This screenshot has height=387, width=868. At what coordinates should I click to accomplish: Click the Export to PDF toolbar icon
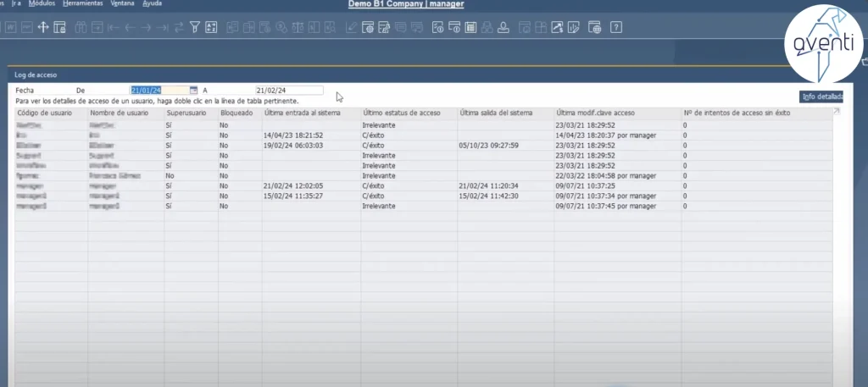click(x=26, y=27)
